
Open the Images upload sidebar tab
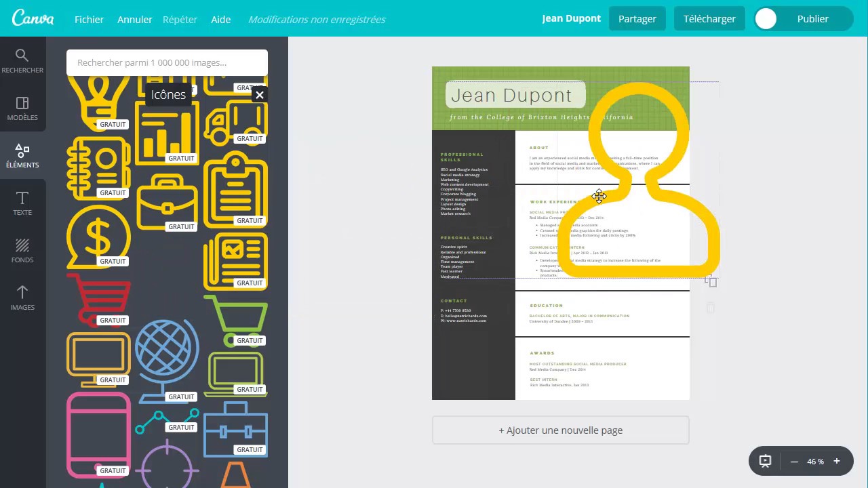(22, 298)
